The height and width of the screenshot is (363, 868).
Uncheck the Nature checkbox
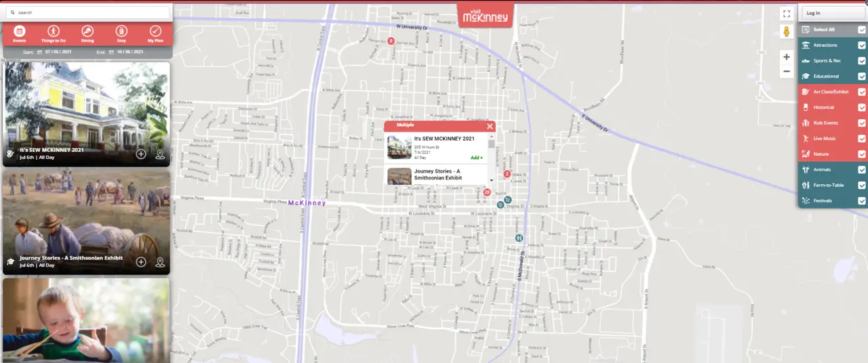(x=862, y=154)
